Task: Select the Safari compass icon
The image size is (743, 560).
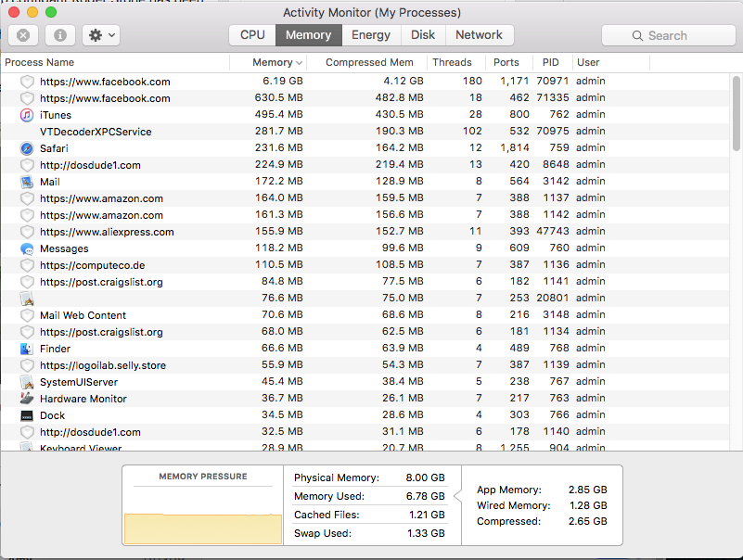Action: [x=27, y=148]
